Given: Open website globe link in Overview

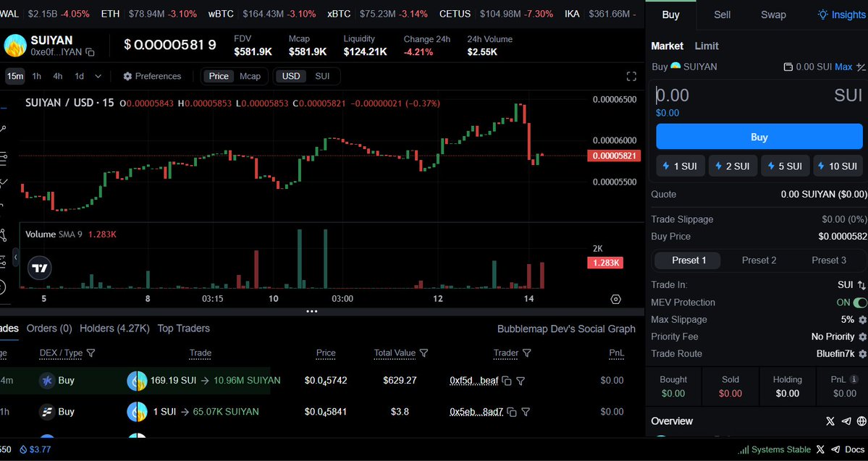Looking at the screenshot, I should pos(861,421).
